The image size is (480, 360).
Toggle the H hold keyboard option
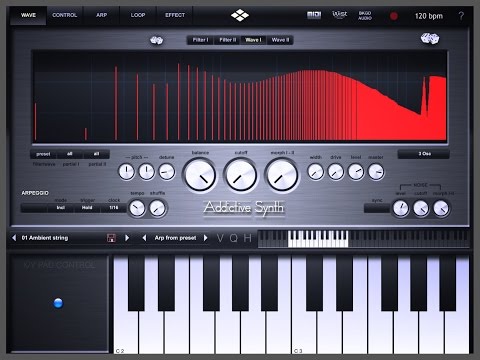coord(247,238)
